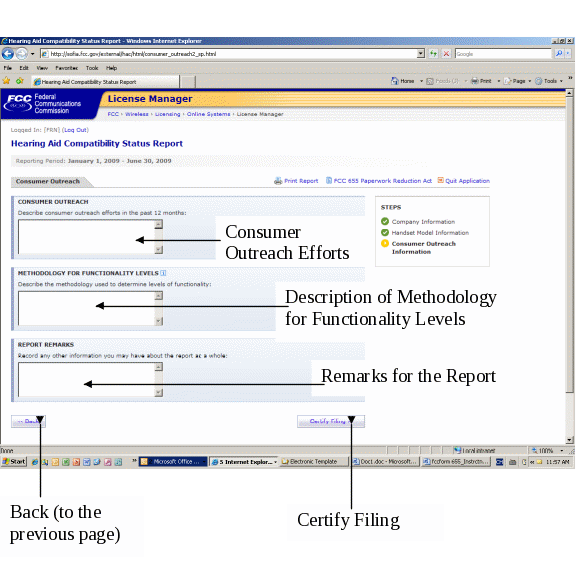Follow the Licensing breadcrumb link
Image resolution: width=576 pixels, height=579 pixels.
(x=167, y=114)
